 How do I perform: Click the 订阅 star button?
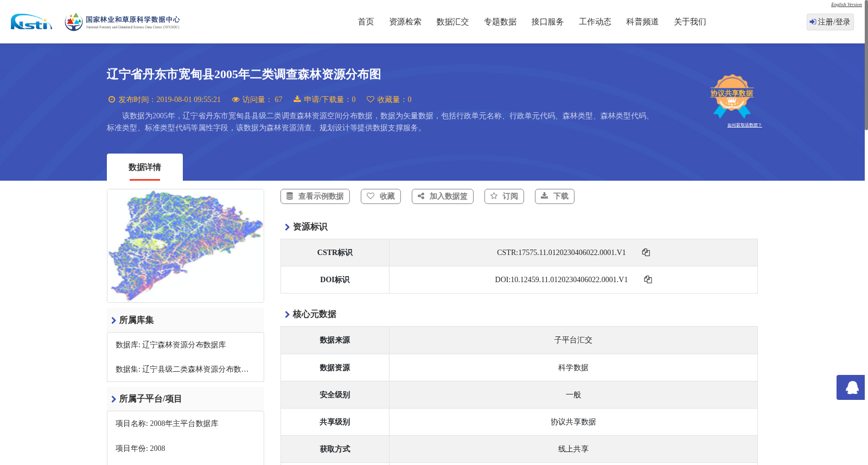(504, 196)
